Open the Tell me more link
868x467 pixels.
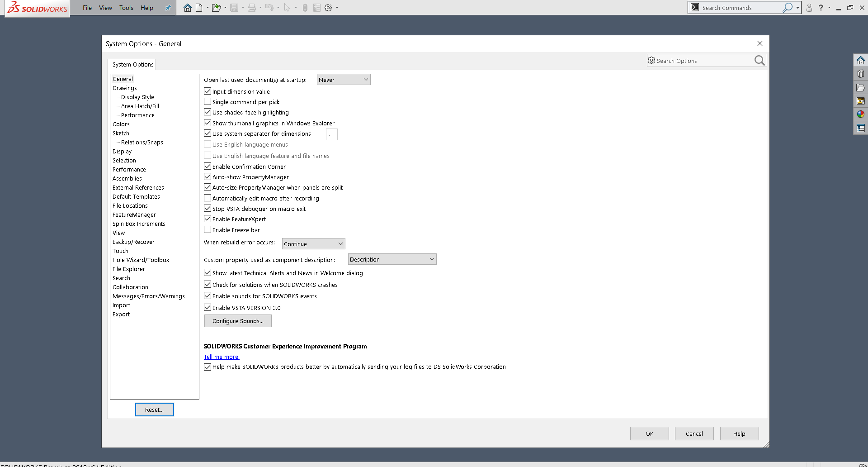pyautogui.click(x=222, y=357)
